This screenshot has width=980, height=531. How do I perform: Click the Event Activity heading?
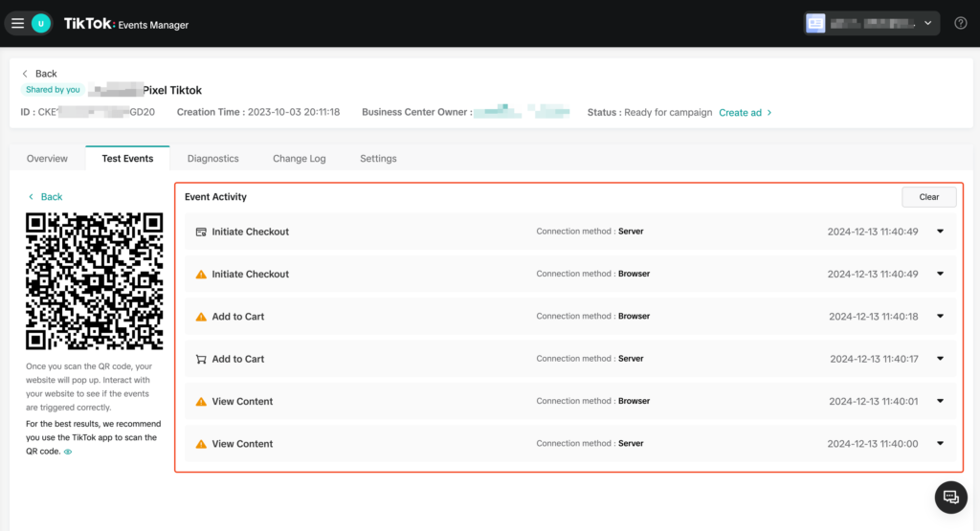point(215,197)
